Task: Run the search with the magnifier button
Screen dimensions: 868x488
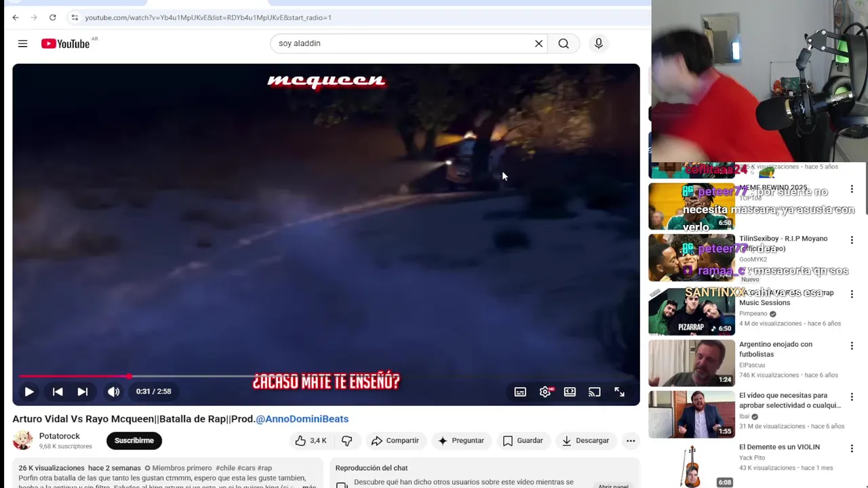Action: click(564, 43)
